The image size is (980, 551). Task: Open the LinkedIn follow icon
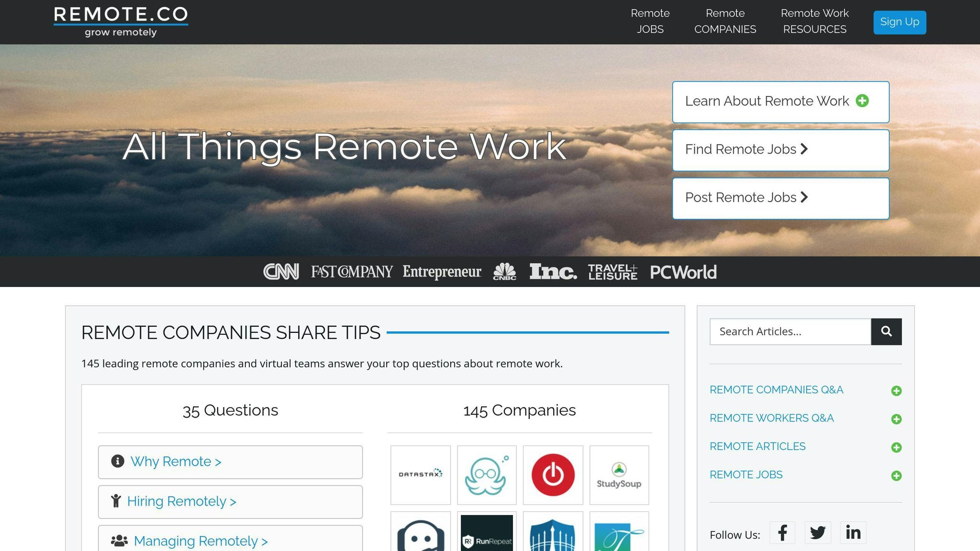(x=853, y=532)
